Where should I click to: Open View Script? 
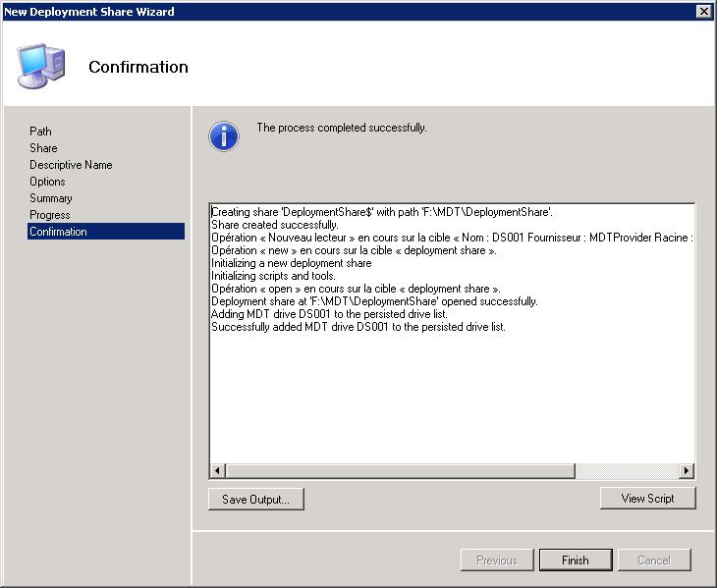[x=647, y=499]
